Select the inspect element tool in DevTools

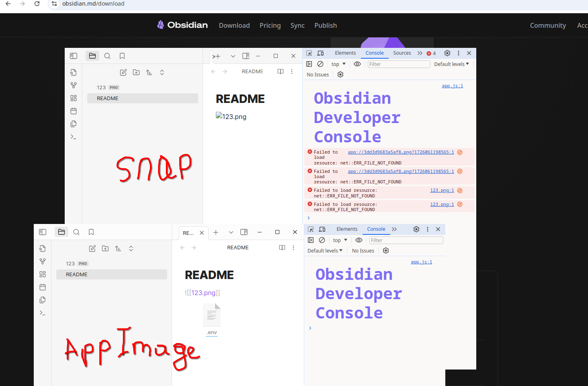click(309, 53)
